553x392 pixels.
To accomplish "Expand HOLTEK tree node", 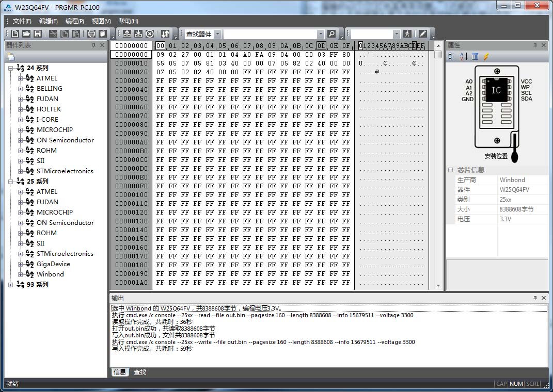I will [21, 109].
